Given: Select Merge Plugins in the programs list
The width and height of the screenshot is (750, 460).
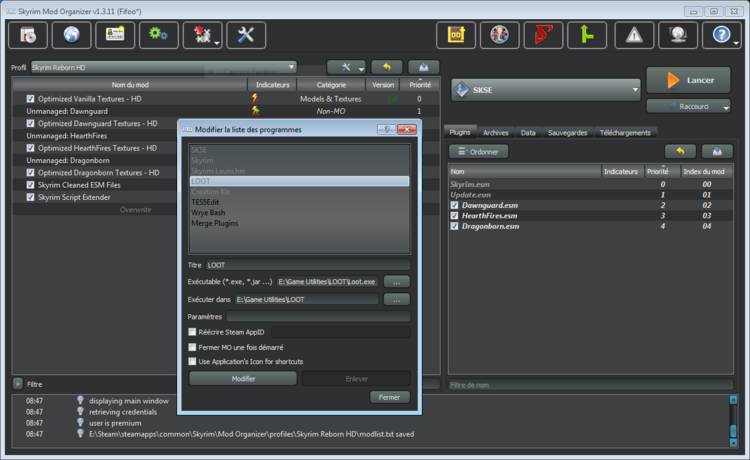Looking at the screenshot, I should tap(299, 223).
